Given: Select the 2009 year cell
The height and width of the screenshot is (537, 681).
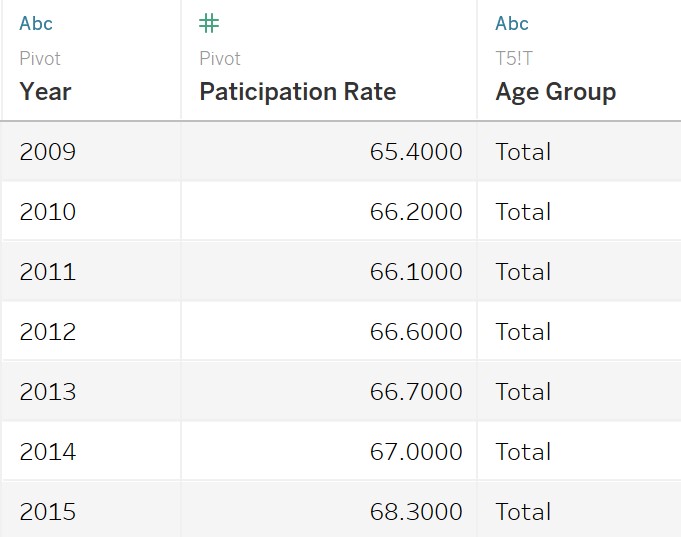Looking at the screenshot, I should click(47, 152).
